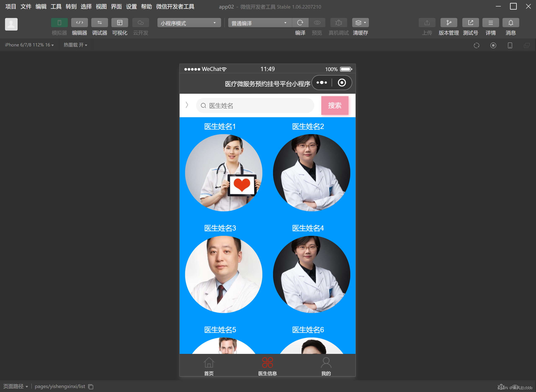Expand the 小程序模式 mode dropdown
The width and height of the screenshot is (536, 392).
tap(189, 23)
